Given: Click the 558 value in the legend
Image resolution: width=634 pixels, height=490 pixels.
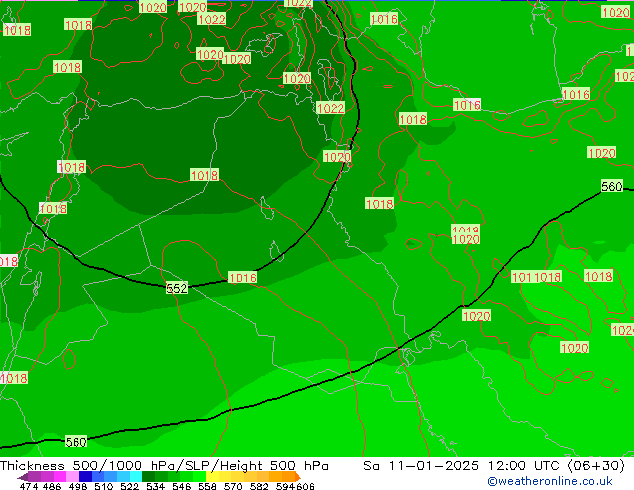Looking at the screenshot, I should pos(207,486).
